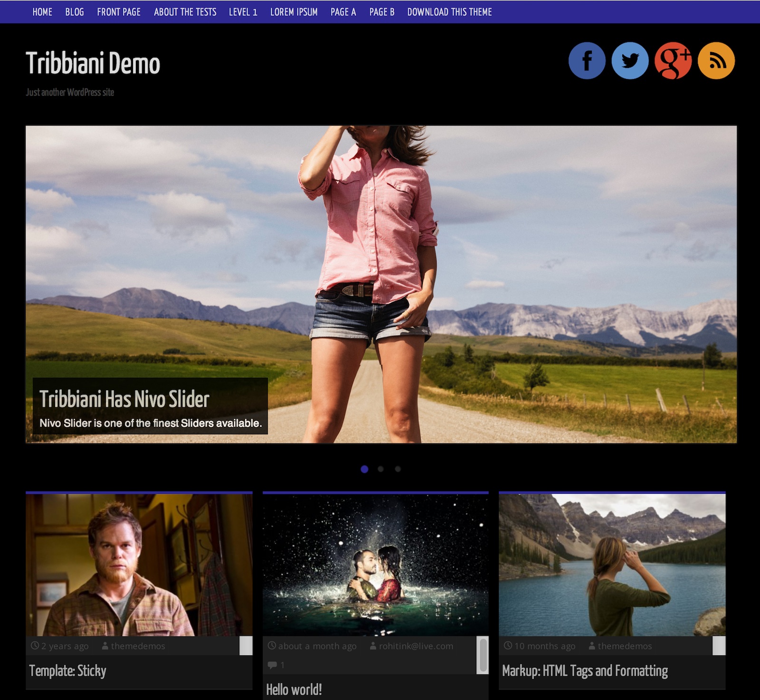Open Markup: HTML Tags and Formatting post
The image size is (760, 700).
[585, 671]
